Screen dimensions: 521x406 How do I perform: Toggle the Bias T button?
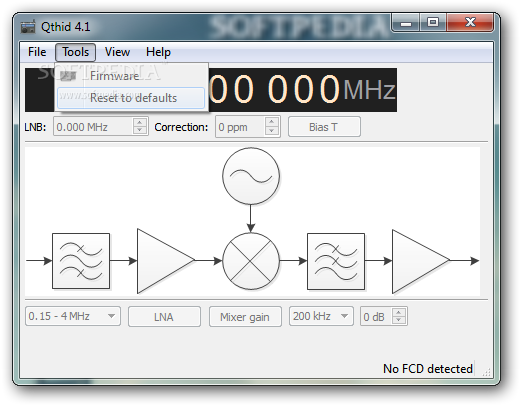324,127
